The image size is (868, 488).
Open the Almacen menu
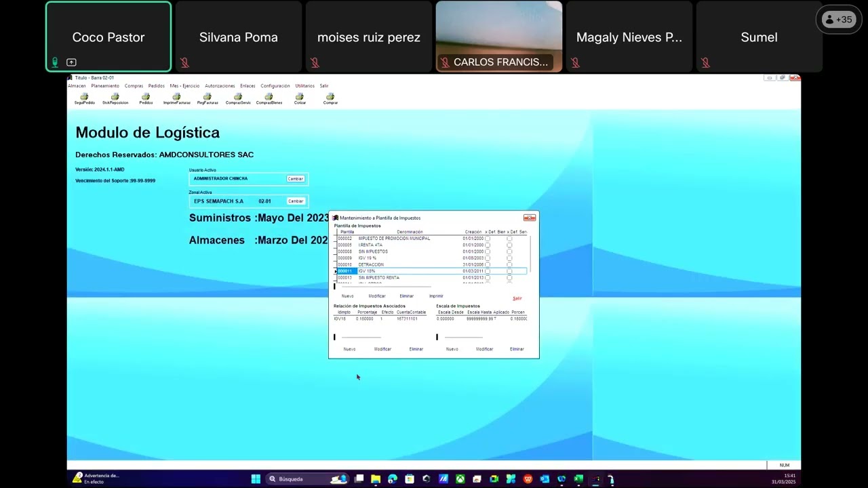coord(77,86)
